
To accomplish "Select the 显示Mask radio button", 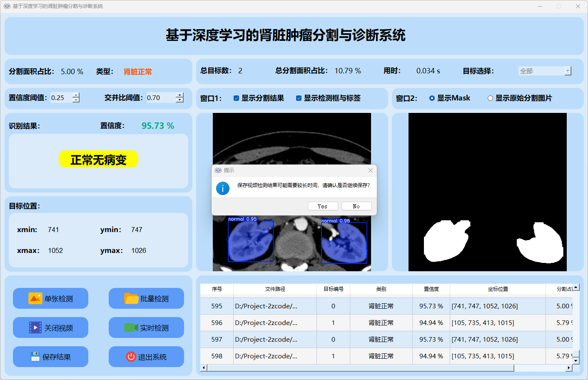I will [x=432, y=98].
